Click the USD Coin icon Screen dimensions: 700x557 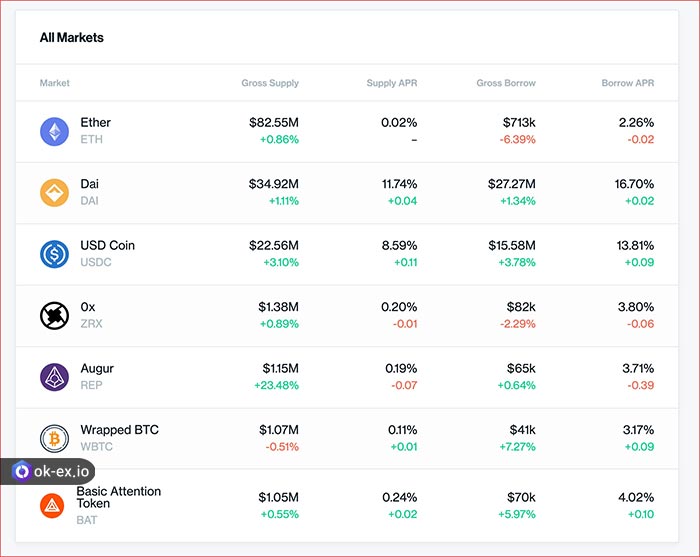click(x=54, y=254)
